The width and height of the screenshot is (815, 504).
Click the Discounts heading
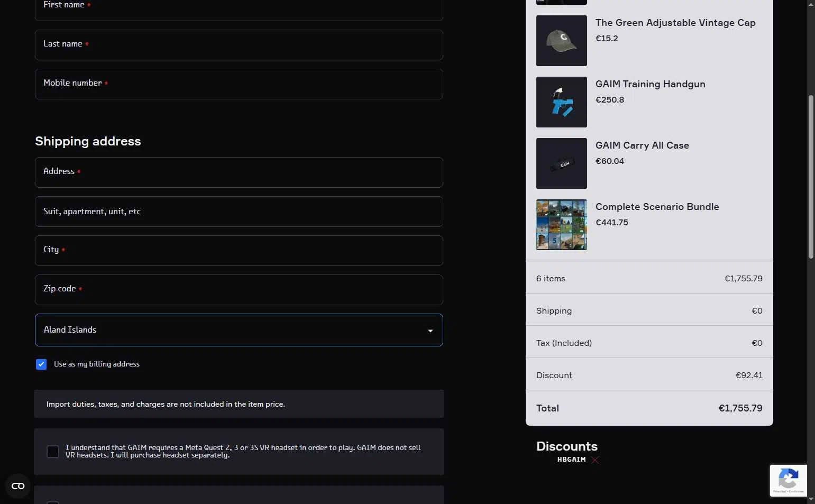(567, 446)
